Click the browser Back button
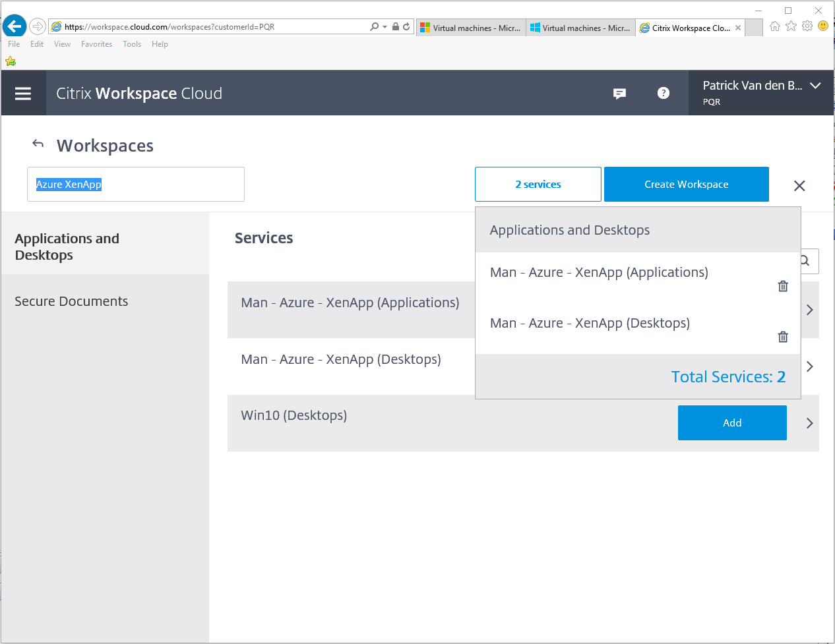 [x=15, y=26]
